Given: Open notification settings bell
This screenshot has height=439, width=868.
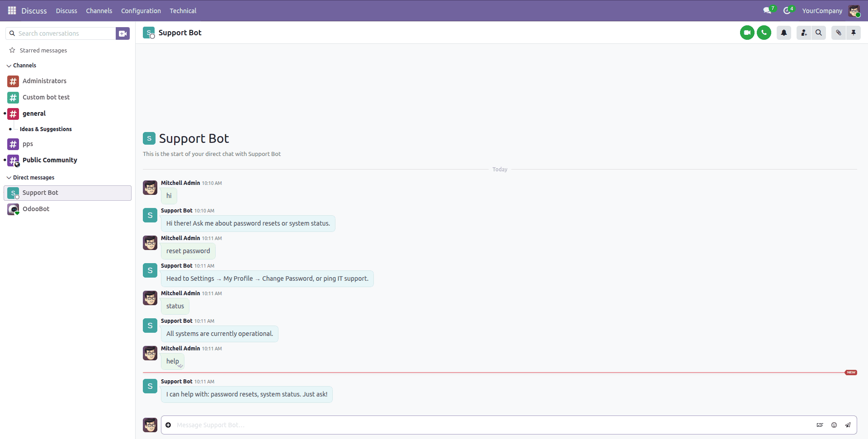Looking at the screenshot, I should [x=784, y=33].
